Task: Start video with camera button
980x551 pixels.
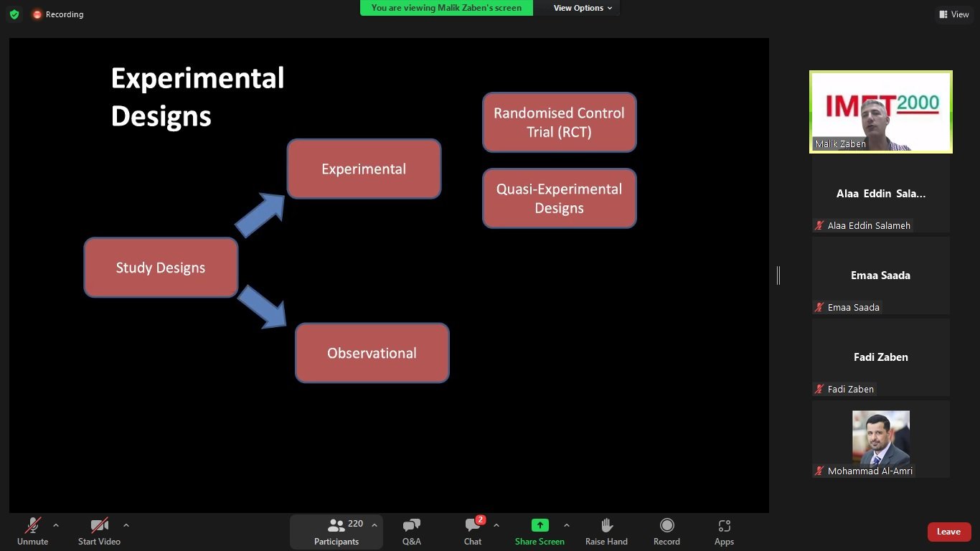Action: pyautogui.click(x=99, y=532)
